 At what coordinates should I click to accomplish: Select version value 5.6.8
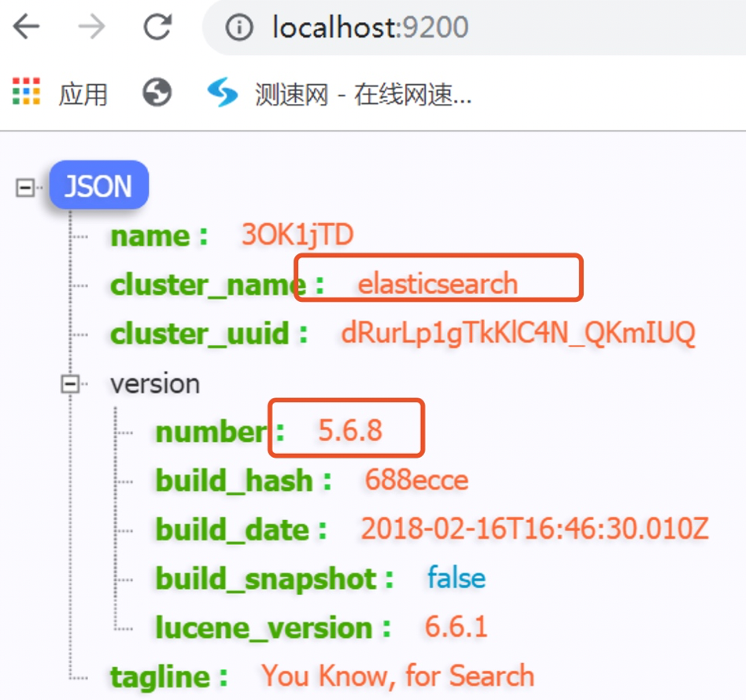point(350,430)
